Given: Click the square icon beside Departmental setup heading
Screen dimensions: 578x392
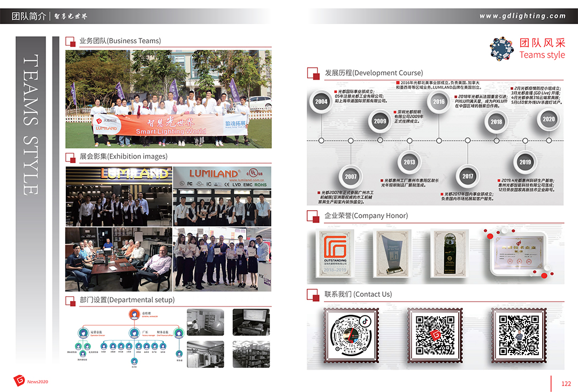Looking at the screenshot, I should [x=70, y=300].
